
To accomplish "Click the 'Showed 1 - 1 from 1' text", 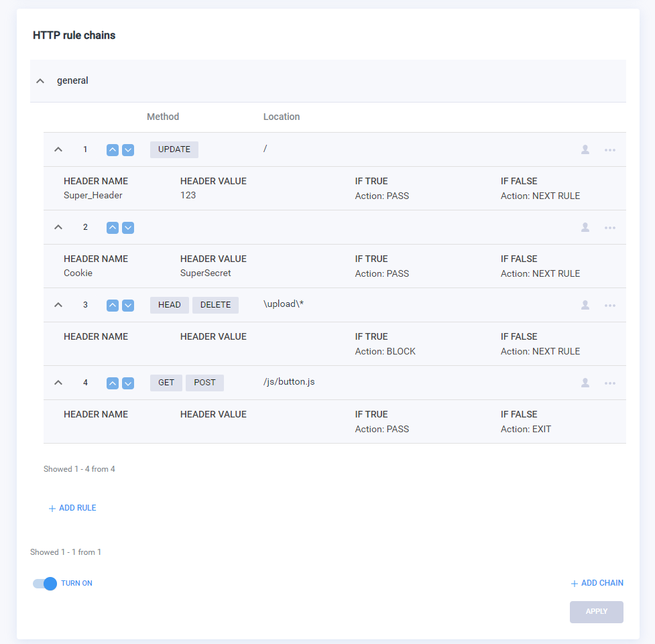I will (66, 552).
